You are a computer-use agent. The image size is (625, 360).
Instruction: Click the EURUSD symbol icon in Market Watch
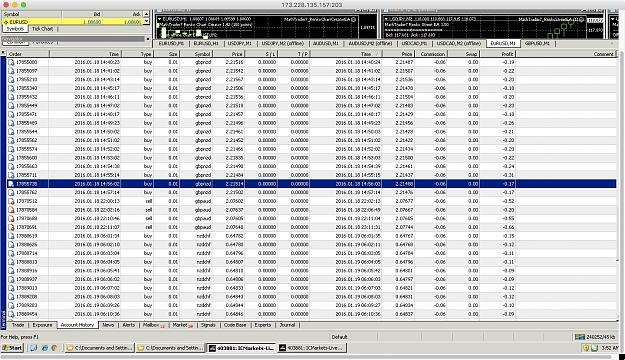coord(6,22)
